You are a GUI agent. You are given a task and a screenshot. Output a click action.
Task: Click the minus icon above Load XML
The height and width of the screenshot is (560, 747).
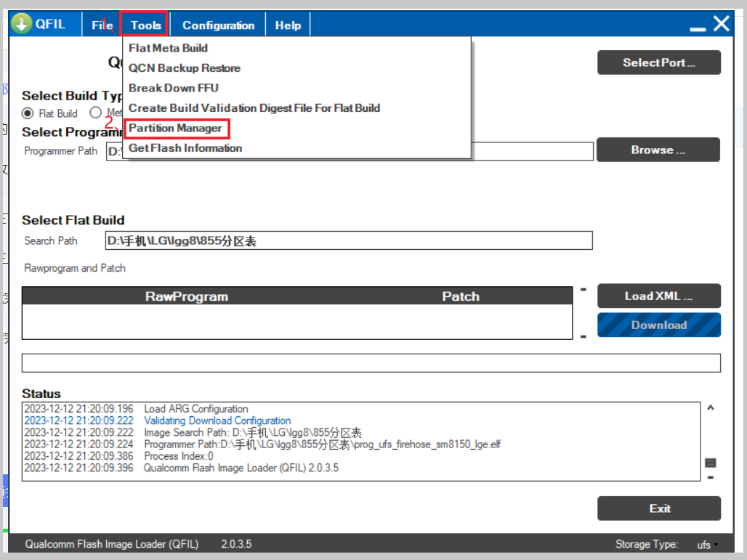point(584,290)
